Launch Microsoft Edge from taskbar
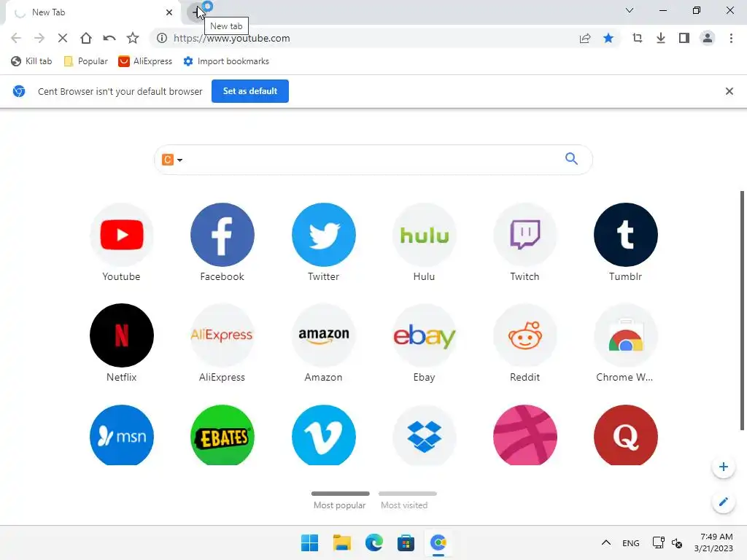This screenshot has width=747, height=560. click(x=374, y=542)
